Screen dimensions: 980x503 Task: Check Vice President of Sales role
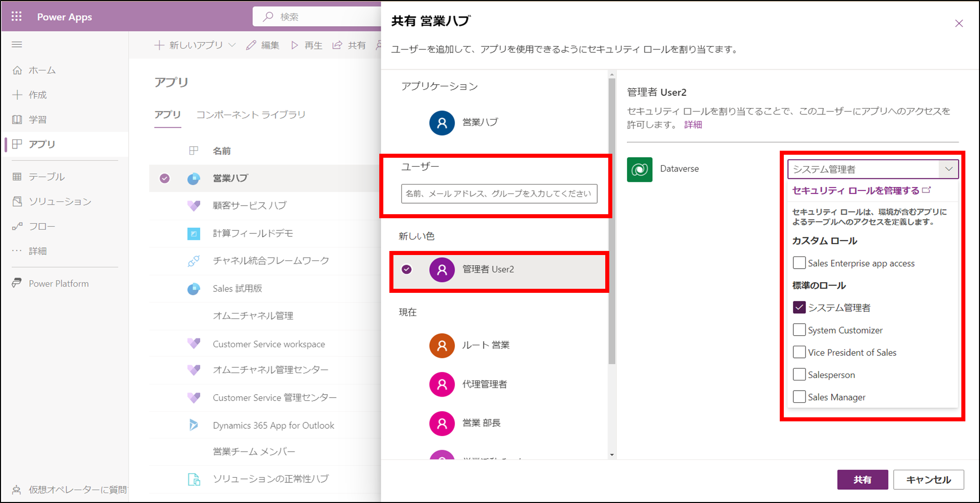[799, 352]
